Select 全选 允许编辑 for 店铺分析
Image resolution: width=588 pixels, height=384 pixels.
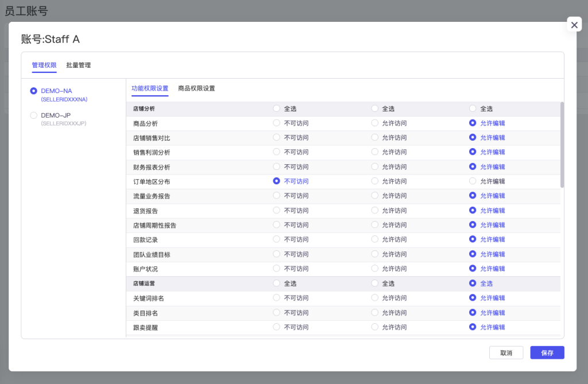473,108
